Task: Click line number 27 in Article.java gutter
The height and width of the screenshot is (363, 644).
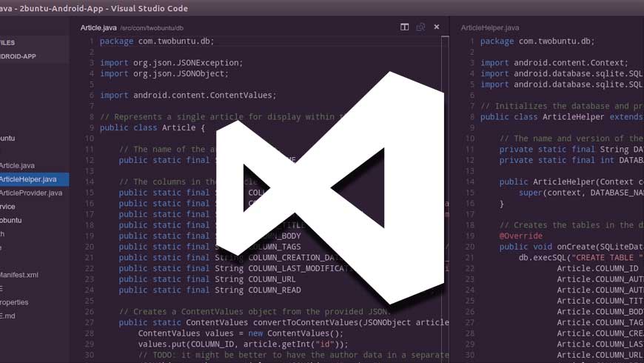Action: coord(89,323)
